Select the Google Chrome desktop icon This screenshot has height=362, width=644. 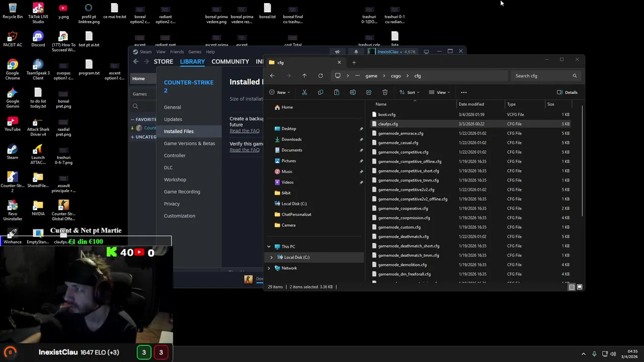(x=13, y=70)
